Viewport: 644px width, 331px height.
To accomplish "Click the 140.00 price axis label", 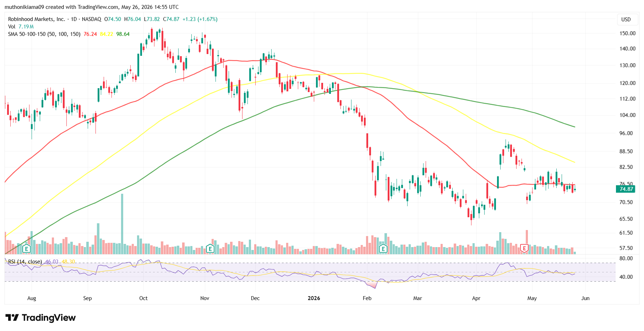I will 627,49.
